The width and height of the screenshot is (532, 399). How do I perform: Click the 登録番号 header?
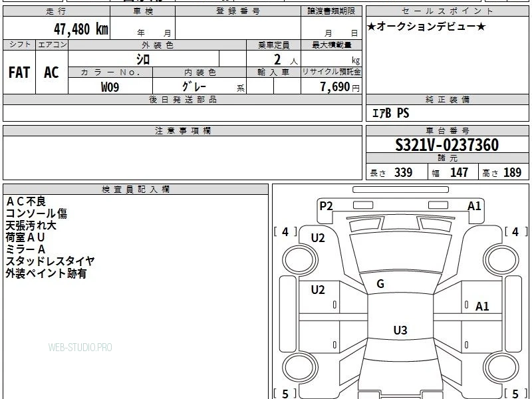[x=238, y=11]
